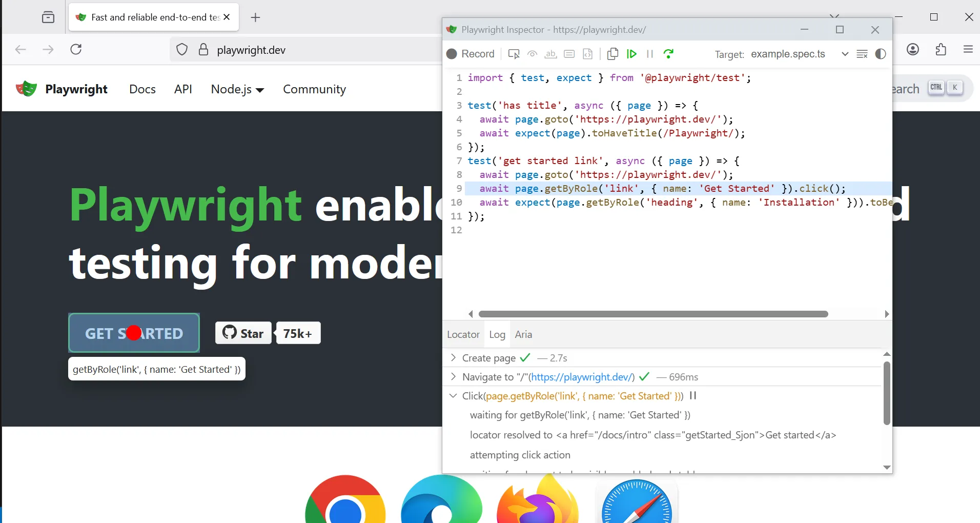Click the code editor horizontal scrollbar
This screenshot has width=980, height=523.
click(653, 314)
